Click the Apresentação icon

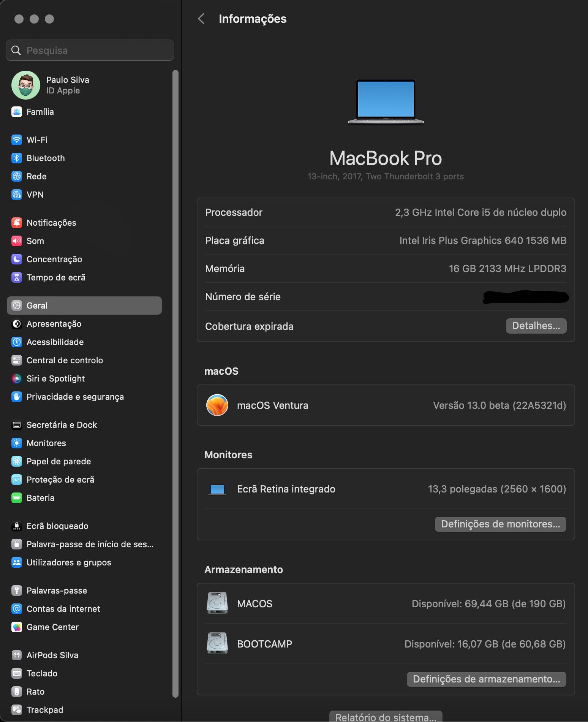click(x=17, y=324)
